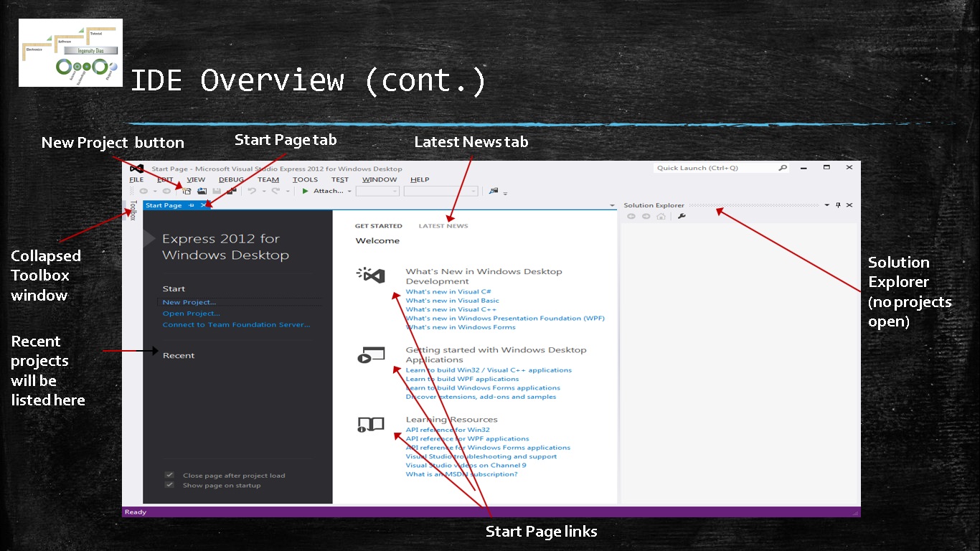Click the Ready status bar text
This screenshot has width=980, height=551.
pos(136,512)
